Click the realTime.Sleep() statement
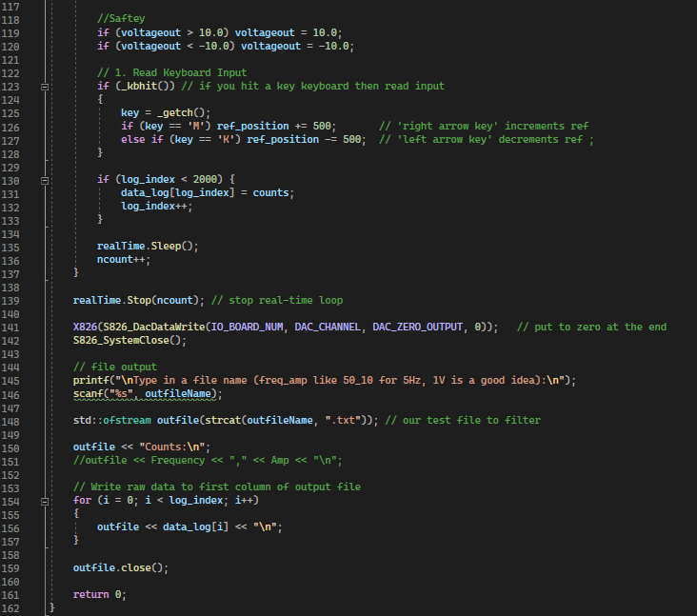 (x=148, y=246)
